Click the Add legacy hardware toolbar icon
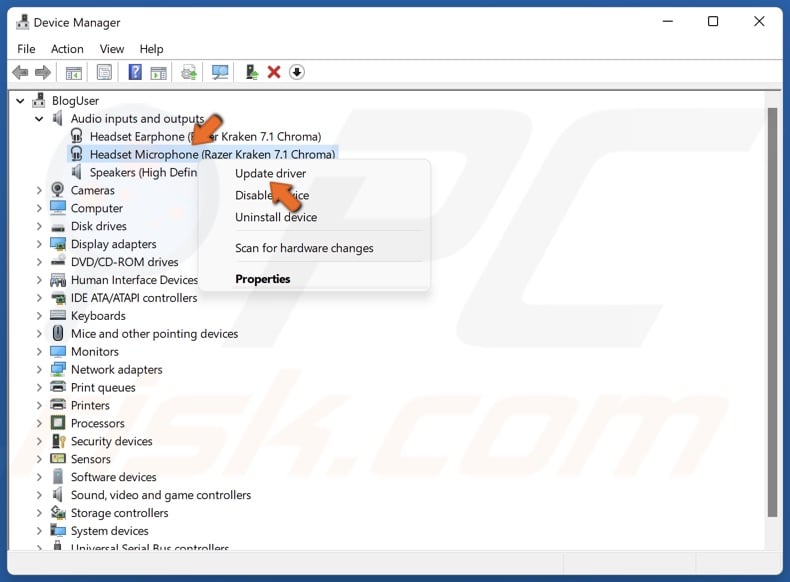 point(251,72)
